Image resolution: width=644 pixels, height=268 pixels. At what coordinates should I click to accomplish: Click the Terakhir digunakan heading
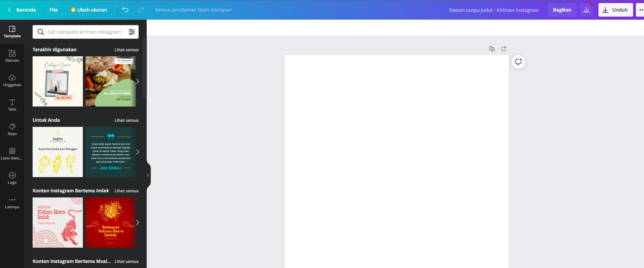pyautogui.click(x=55, y=50)
